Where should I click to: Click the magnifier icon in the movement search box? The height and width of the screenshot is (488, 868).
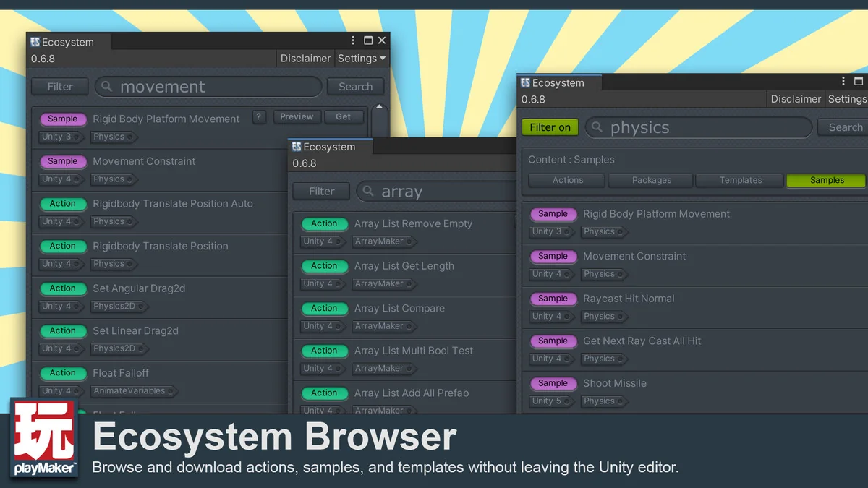coord(107,87)
